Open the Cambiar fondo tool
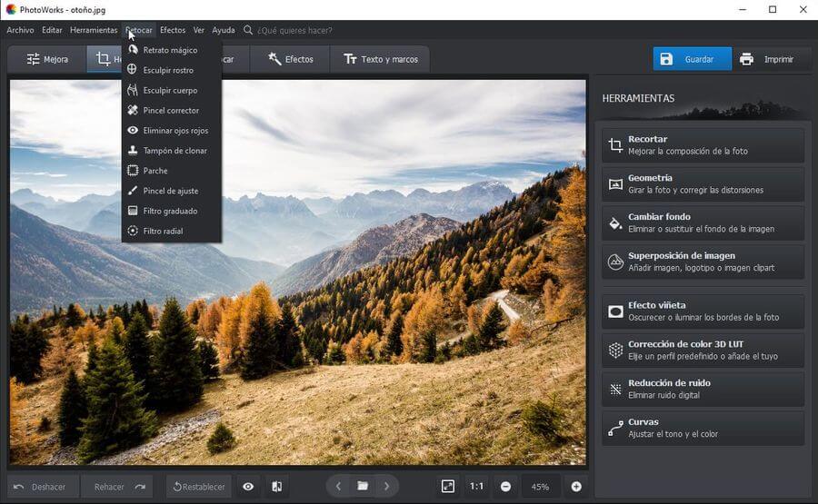Image resolution: width=818 pixels, height=504 pixels. (703, 222)
